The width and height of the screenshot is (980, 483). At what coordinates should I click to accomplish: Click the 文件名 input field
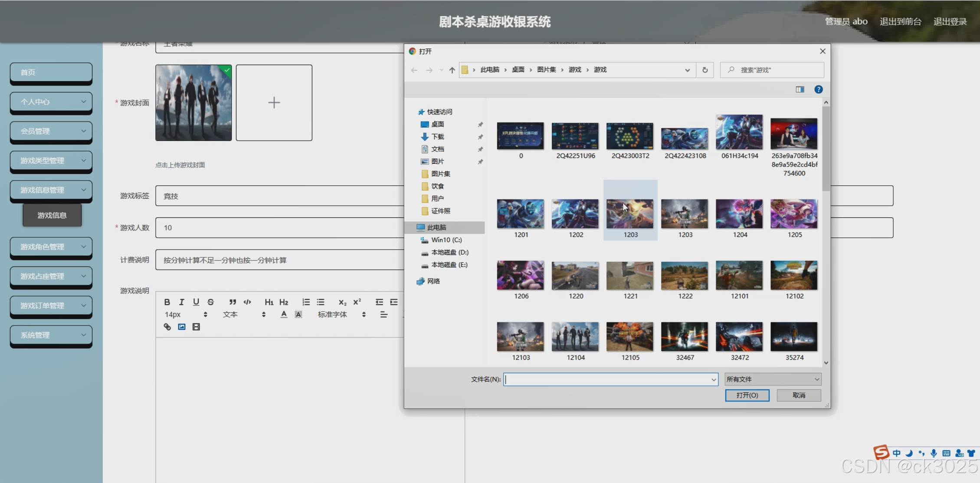point(606,380)
